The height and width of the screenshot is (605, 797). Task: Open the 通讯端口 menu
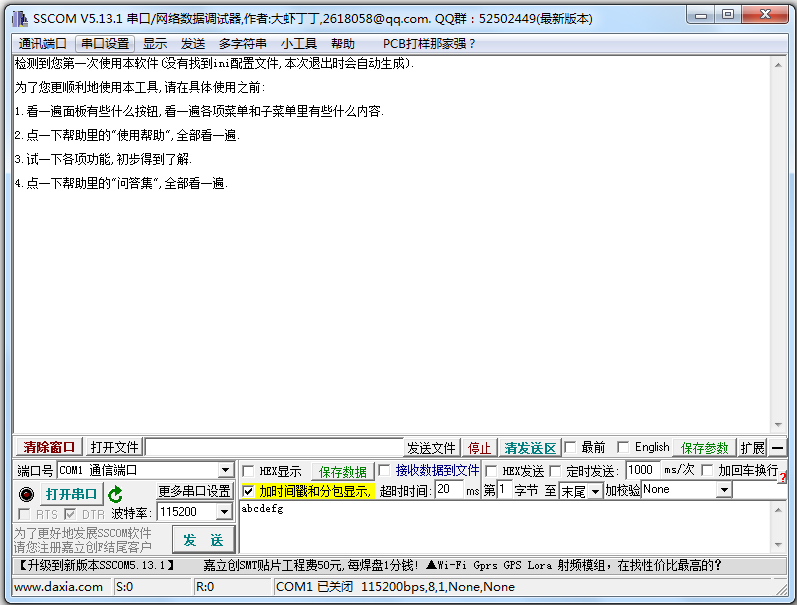click(43, 44)
